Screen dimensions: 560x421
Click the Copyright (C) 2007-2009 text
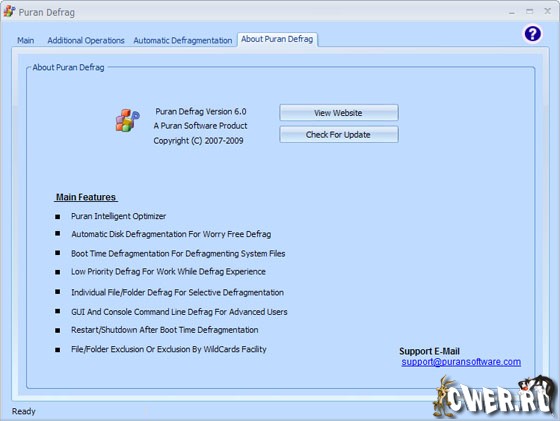(199, 141)
